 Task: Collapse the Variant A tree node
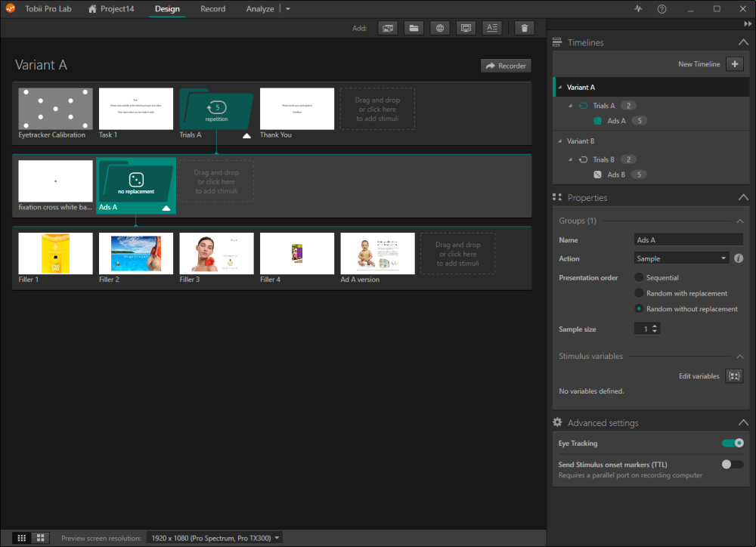(x=559, y=87)
